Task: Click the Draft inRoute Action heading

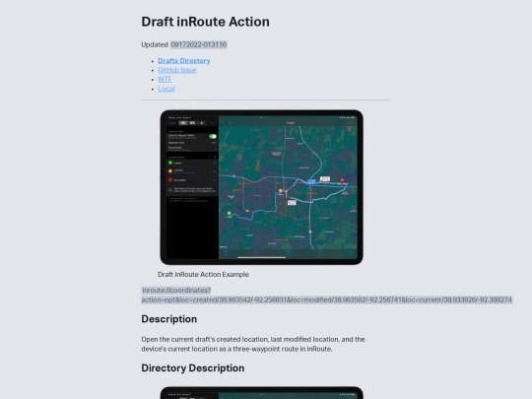Action: pos(205,22)
